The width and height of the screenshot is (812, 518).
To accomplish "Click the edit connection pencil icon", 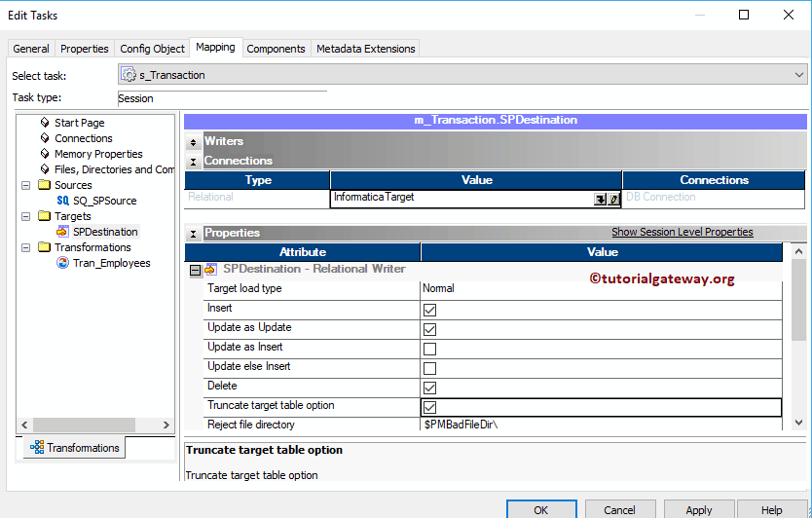I will [613, 198].
